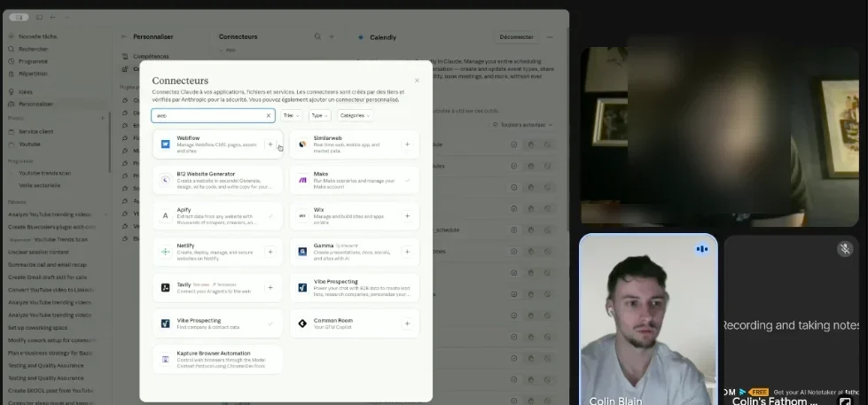
Task: Open Programmé in the sidebar
Action: (x=33, y=61)
